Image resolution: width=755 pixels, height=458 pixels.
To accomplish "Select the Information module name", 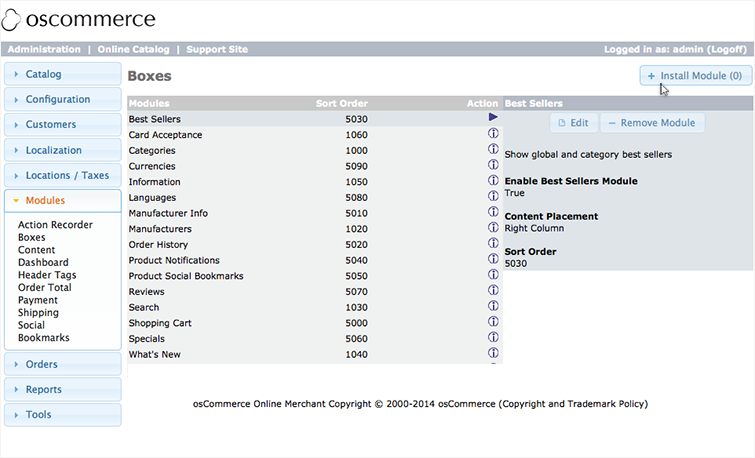I will (x=155, y=182).
